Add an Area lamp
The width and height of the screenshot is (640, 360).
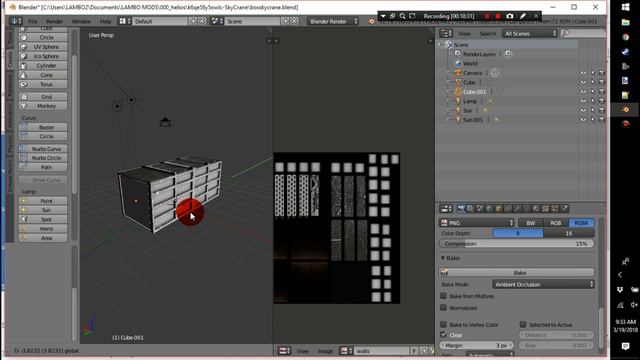pos(43,238)
